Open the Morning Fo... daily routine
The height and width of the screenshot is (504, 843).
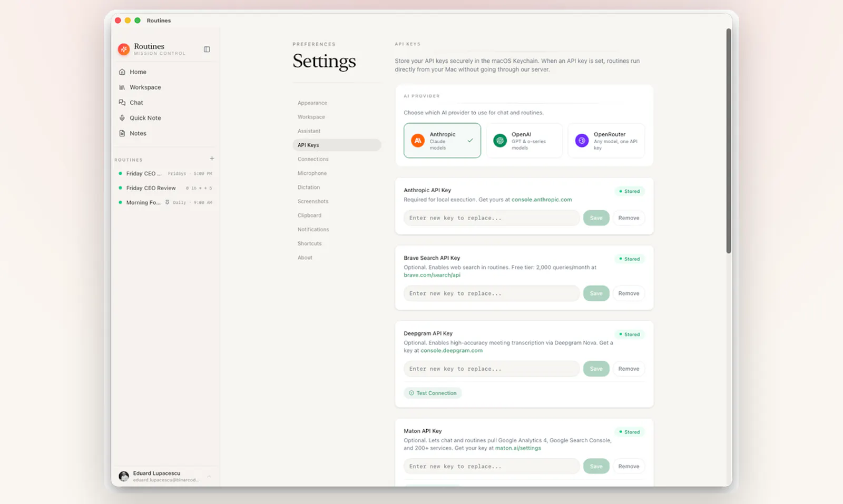(x=165, y=203)
